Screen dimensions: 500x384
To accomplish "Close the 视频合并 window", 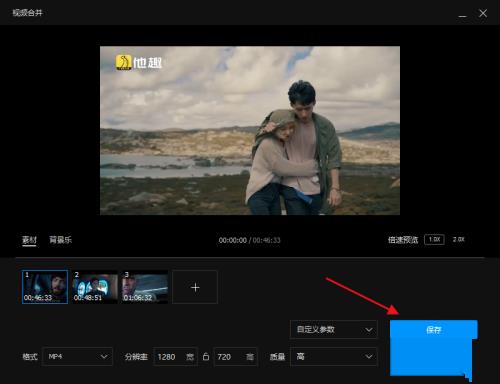I will click(483, 13).
